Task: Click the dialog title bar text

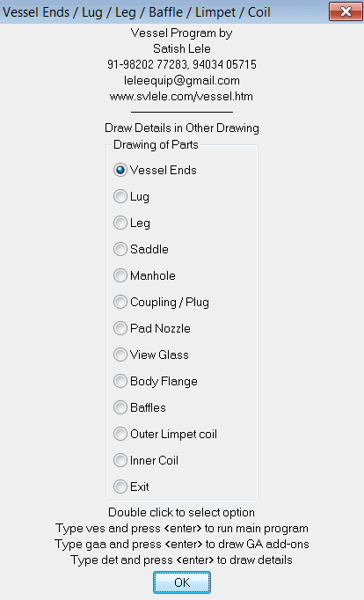Action: (136, 12)
